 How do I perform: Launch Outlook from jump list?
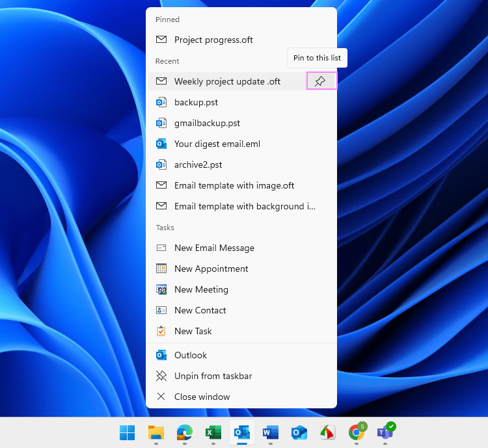point(241,355)
